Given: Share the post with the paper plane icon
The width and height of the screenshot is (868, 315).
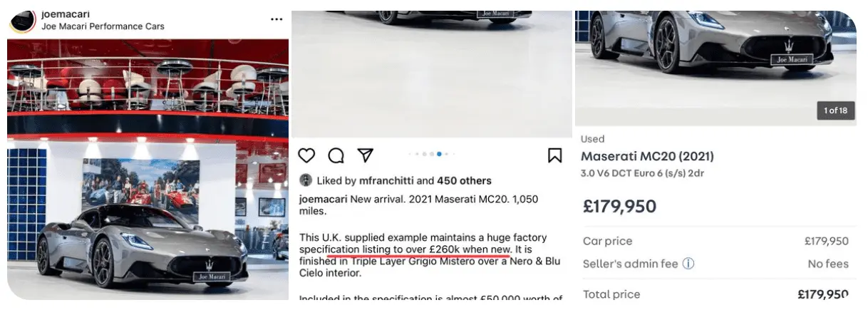Looking at the screenshot, I should point(365,155).
